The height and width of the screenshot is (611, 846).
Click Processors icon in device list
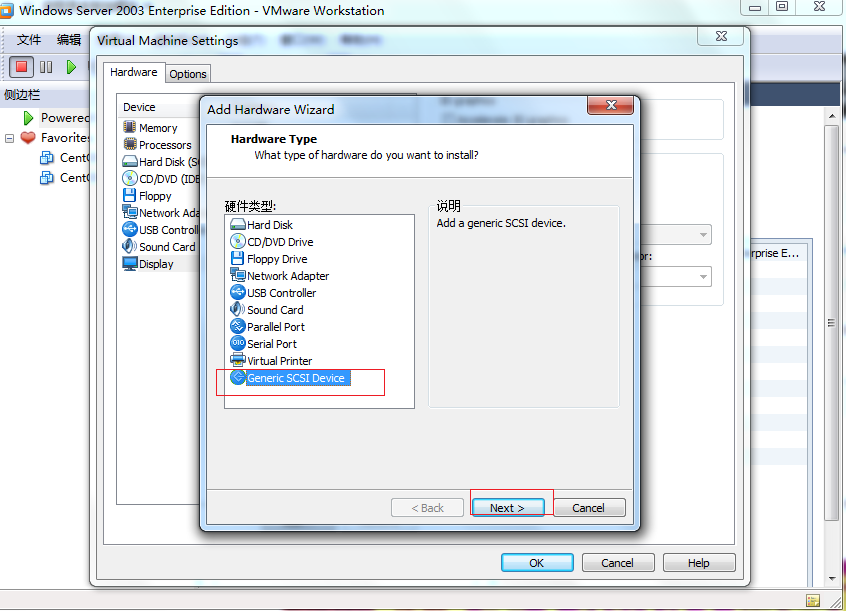129,144
